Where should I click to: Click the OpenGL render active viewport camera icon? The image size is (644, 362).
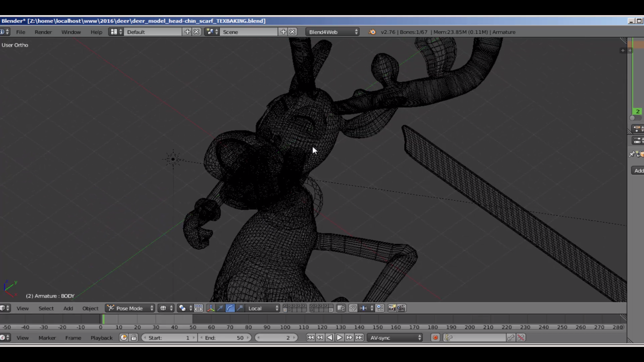(392, 308)
